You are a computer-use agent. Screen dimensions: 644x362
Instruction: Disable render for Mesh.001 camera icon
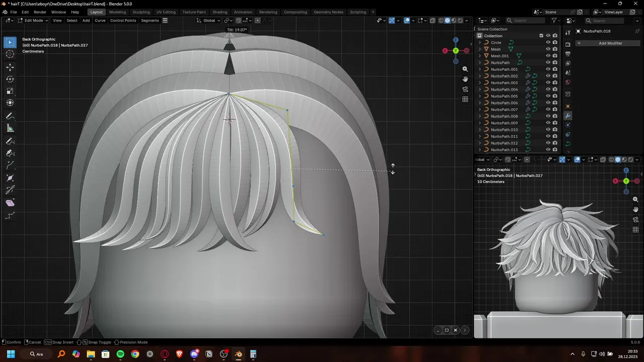(555, 56)
